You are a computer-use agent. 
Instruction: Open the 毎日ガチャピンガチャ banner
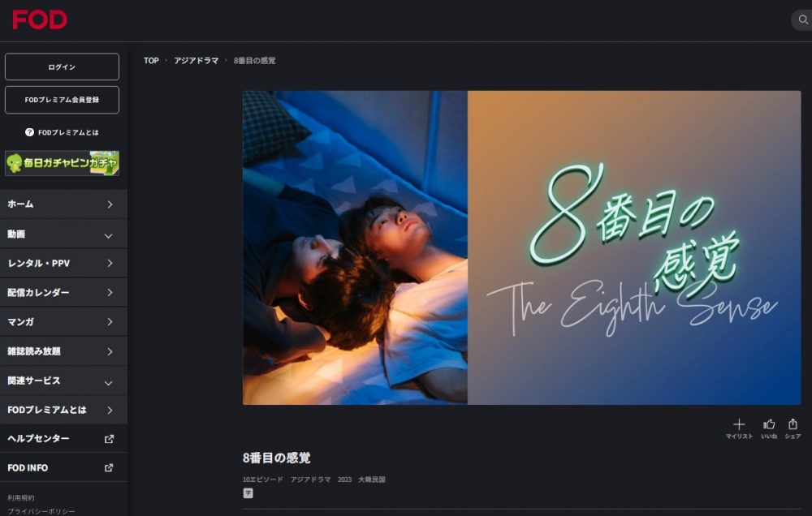click(63, 163)
